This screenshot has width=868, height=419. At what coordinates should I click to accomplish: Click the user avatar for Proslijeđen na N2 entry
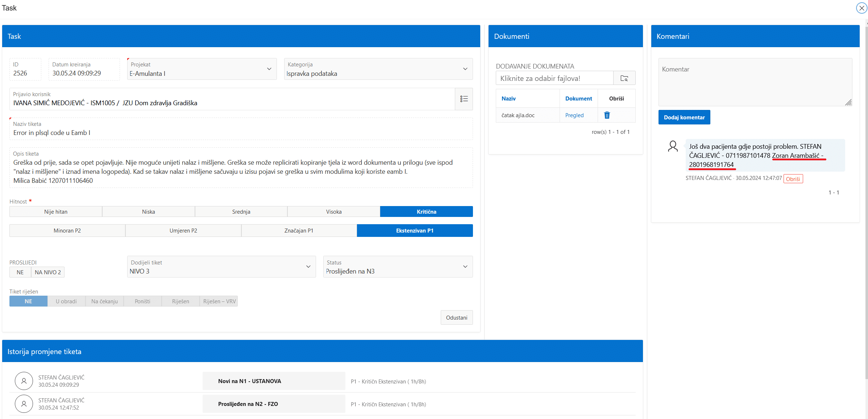coord(24,404)
